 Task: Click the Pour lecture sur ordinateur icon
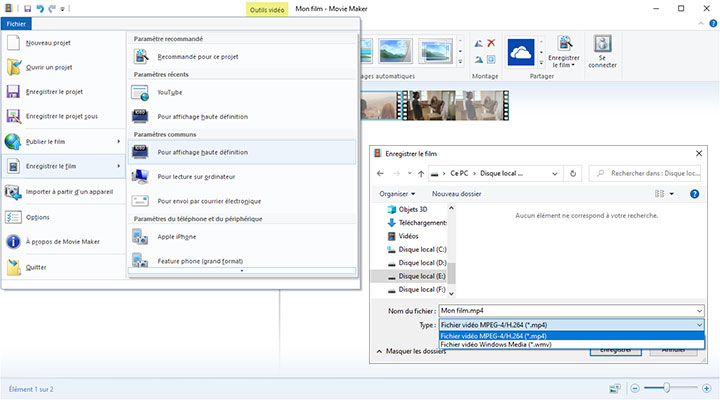(x=140, y=177)
